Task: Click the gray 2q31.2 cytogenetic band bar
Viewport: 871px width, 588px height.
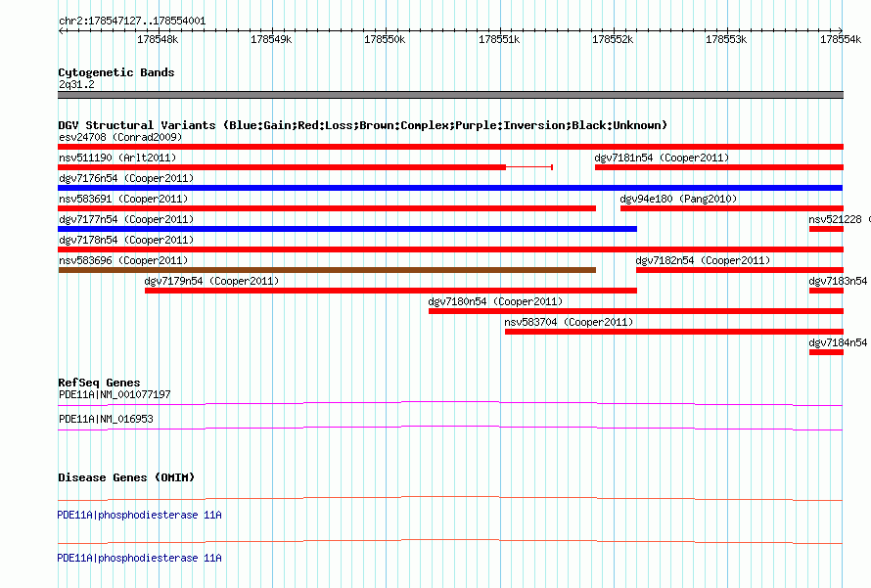Action: tap(450, 95)
